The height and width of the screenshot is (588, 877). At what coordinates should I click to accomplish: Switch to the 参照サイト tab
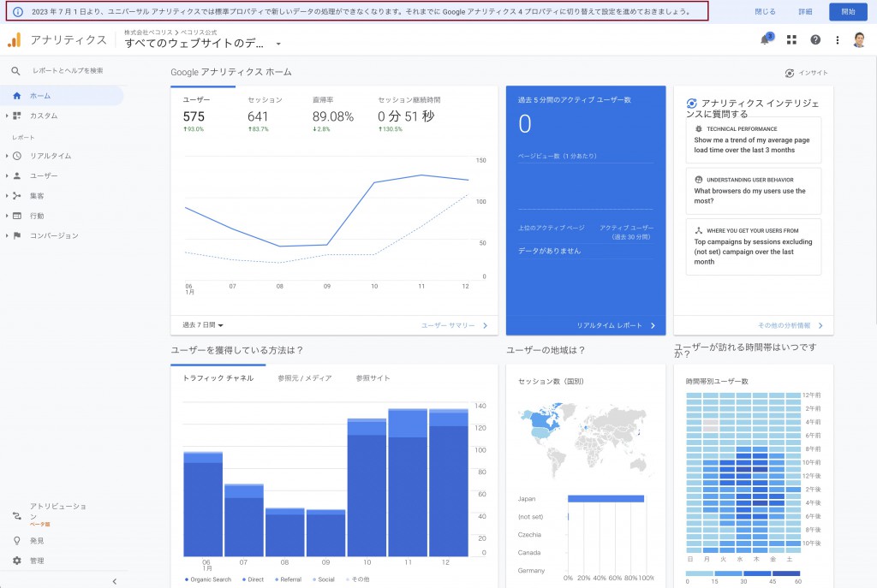(373, 377)
